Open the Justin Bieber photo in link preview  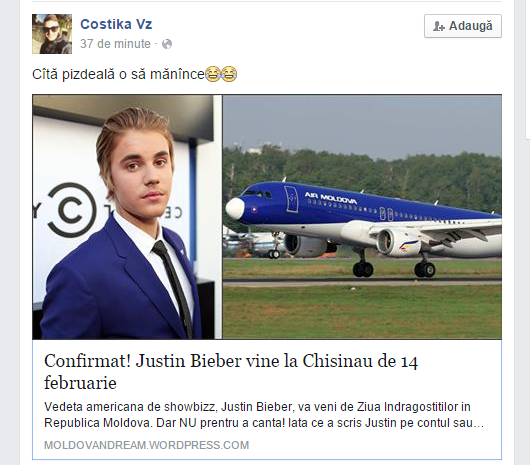coord(127,217)
